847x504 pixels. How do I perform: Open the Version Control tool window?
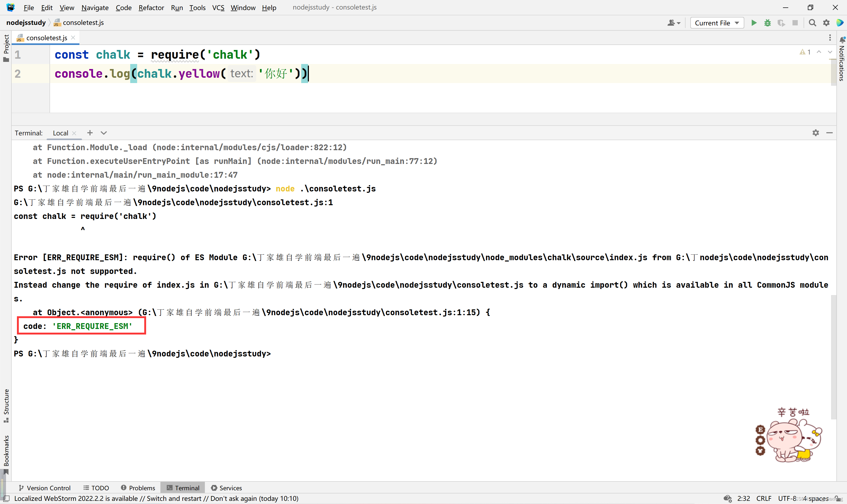click(44, 488)
